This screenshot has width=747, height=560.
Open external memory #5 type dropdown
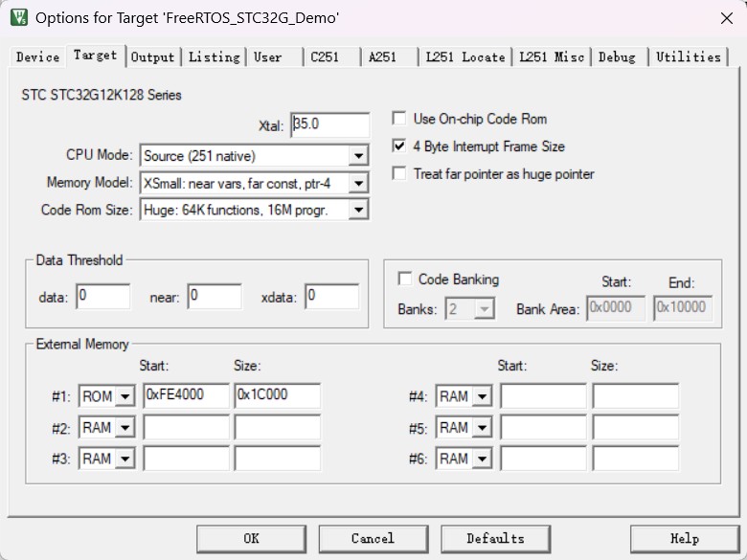point(482,428)
